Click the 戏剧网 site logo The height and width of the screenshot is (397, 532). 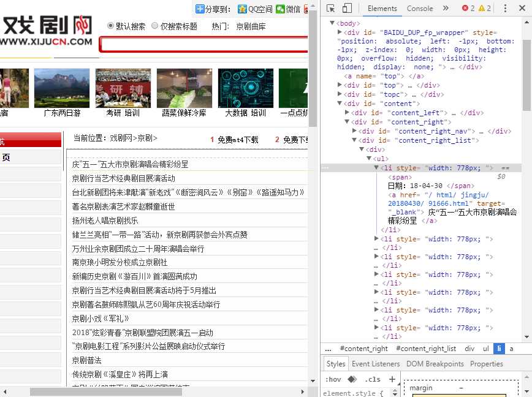point(46,31)
